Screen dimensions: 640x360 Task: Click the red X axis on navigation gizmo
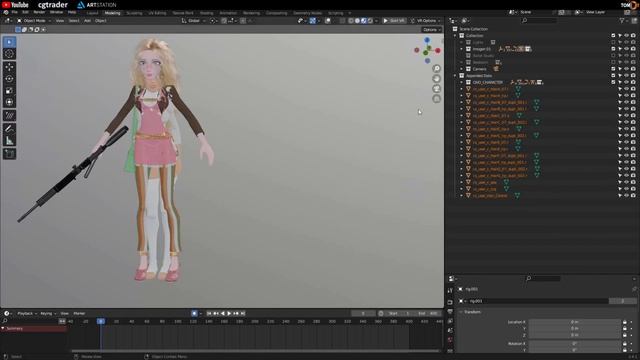(x=438, y=51)
